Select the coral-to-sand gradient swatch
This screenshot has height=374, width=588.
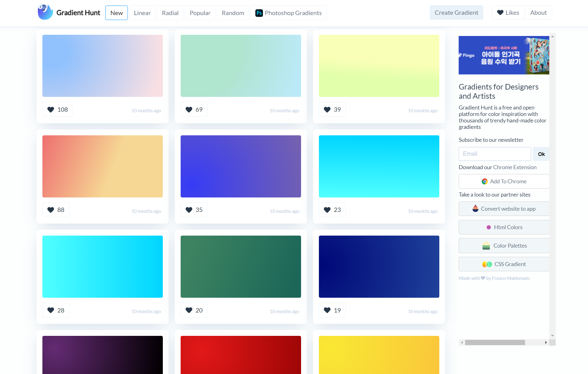(103, 166)
